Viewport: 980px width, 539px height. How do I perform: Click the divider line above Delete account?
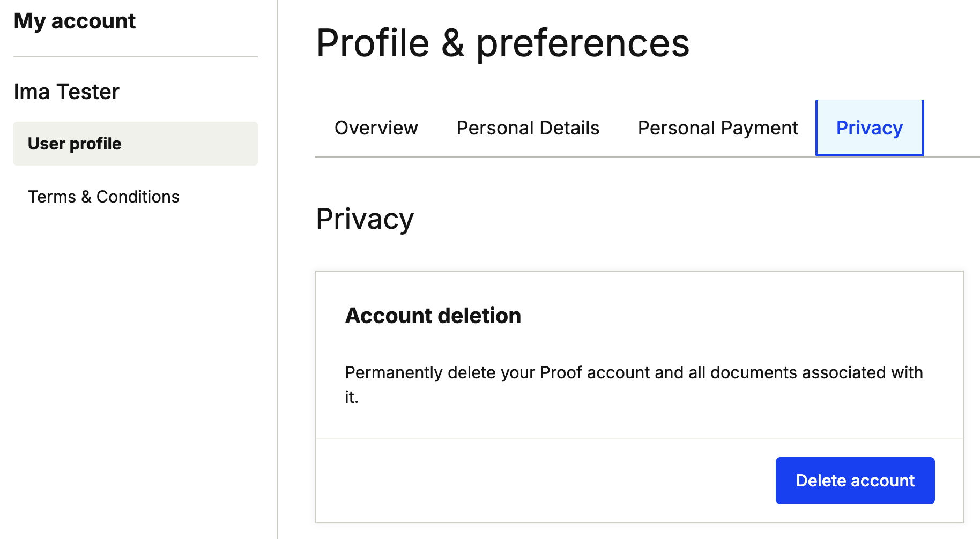(639, 438)
